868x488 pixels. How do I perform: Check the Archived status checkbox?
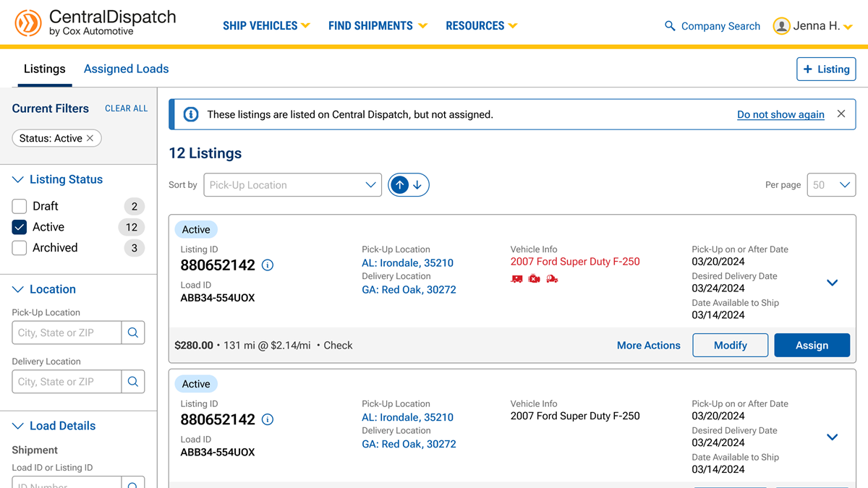coord(20,248)
